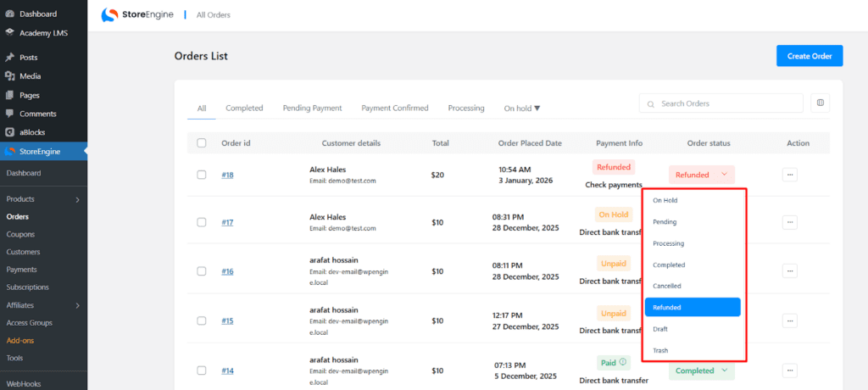
Task: Toggle the select-all checkbox in table header
Action: [202, 143]
